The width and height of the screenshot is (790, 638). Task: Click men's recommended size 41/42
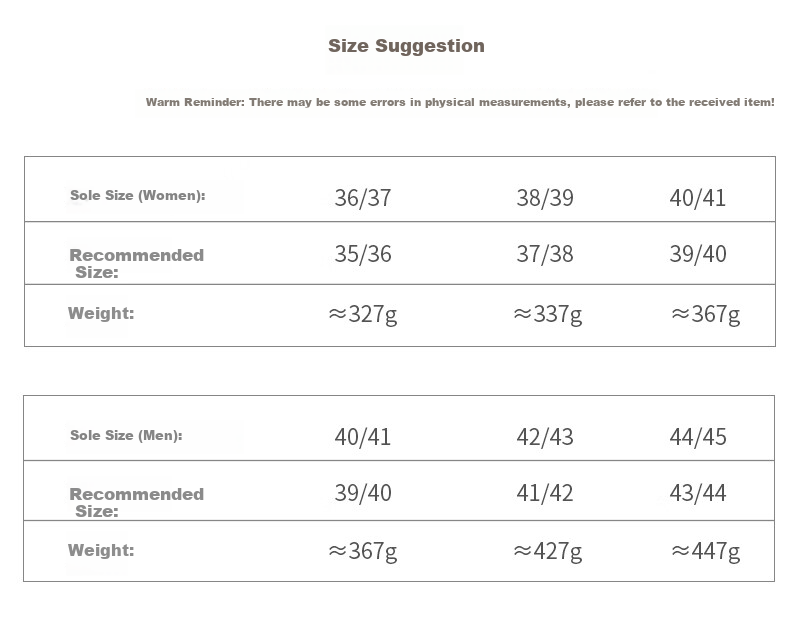[x=545, y=493]
